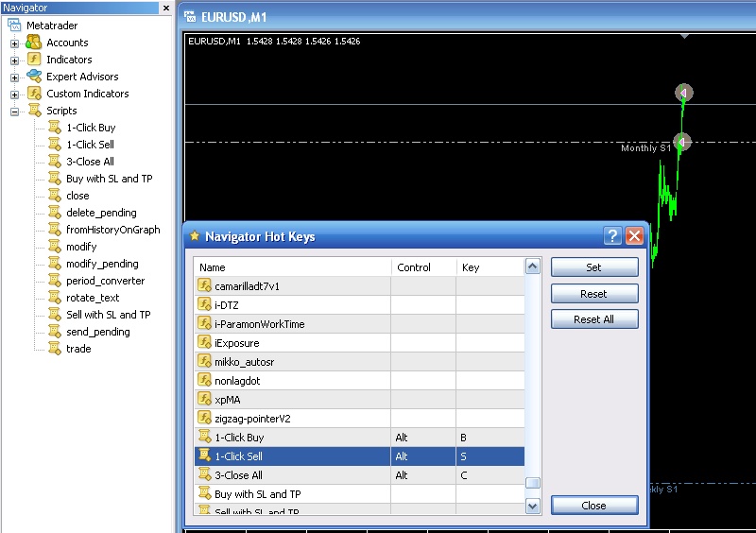Viewport: 756px width, 533px height.
Task: Click the 1-Click Buy script icon in Navigator tree
Action: coord(55,128)
